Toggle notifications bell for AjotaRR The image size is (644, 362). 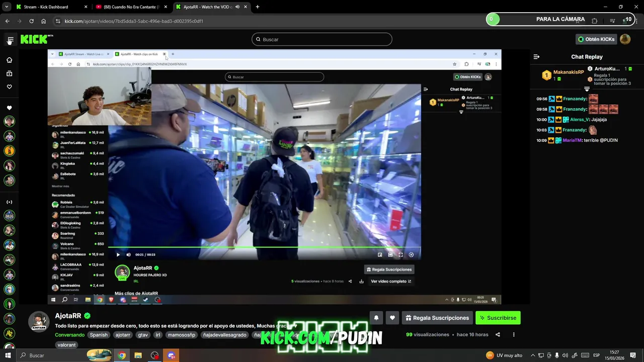(x=376, y=318)
